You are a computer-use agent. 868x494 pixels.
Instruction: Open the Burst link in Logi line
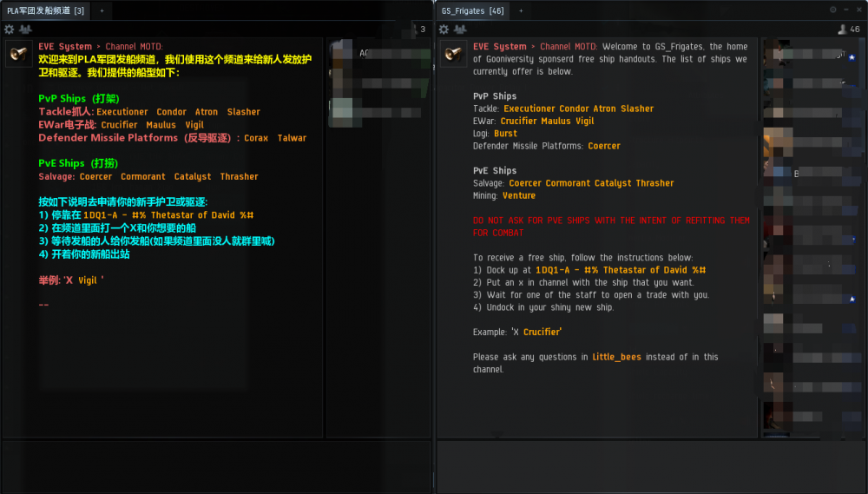click(505, 134)
